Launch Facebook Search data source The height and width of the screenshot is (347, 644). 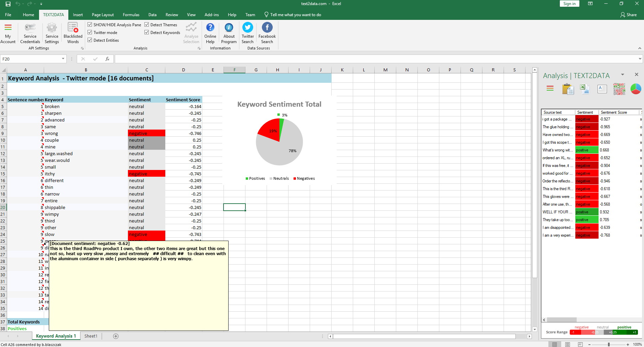tap(267, 33)
